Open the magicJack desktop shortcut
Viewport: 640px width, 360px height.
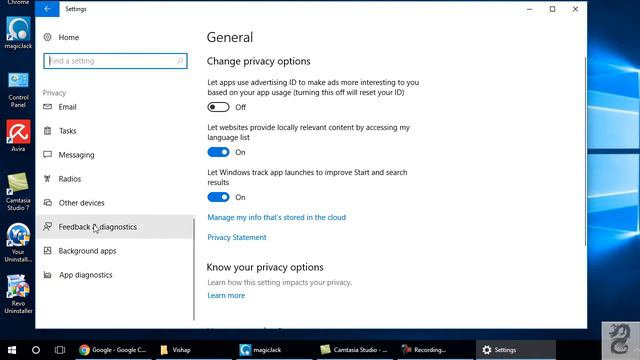18,33
